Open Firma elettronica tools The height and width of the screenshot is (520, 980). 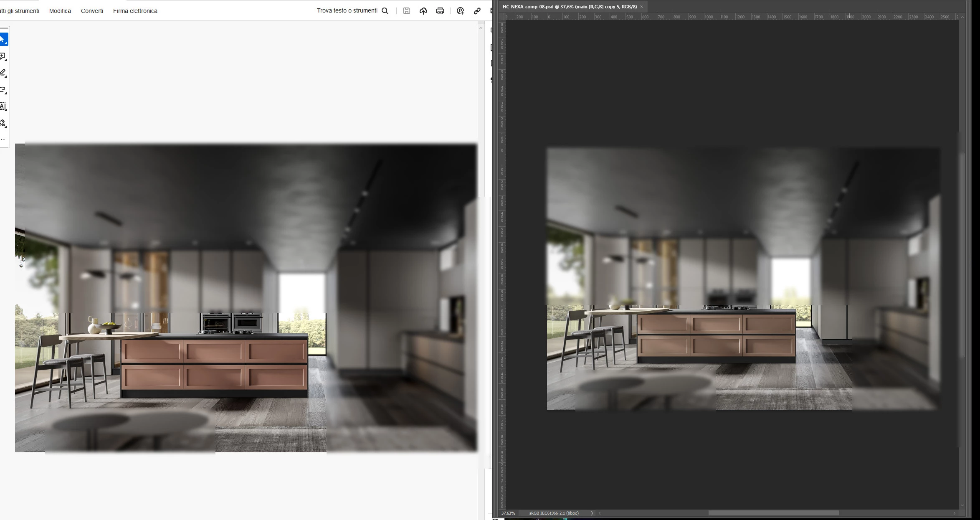(x=135, y=11)
